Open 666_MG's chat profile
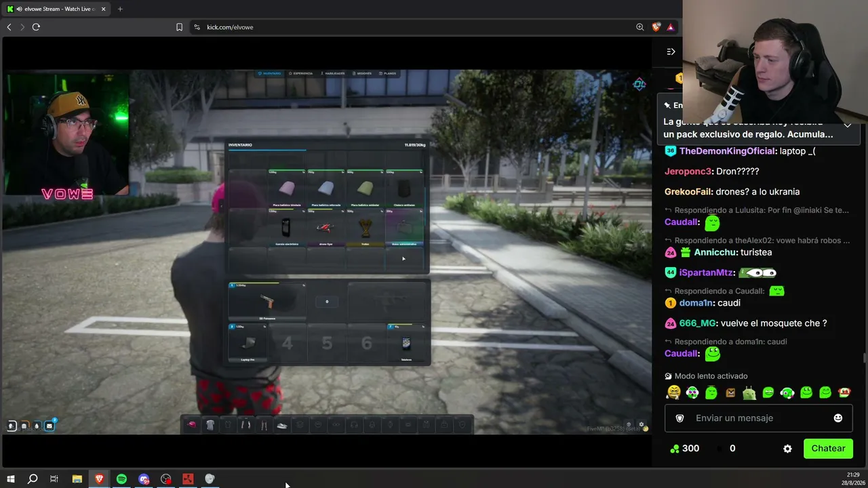868x488 pixels. pyautogui.click(x=697, y=323)
